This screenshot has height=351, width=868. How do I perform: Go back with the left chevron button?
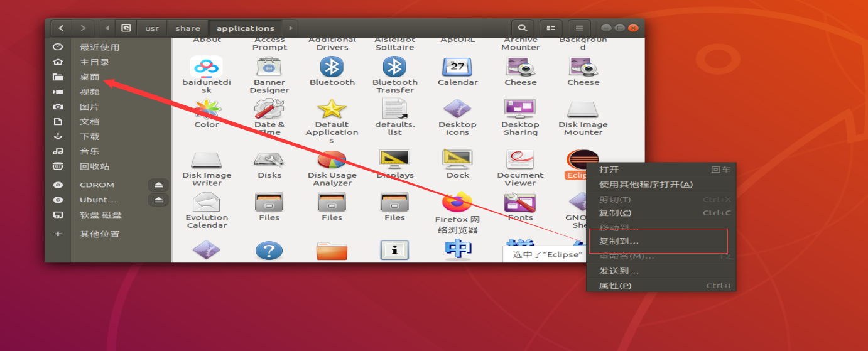[61, 28]
